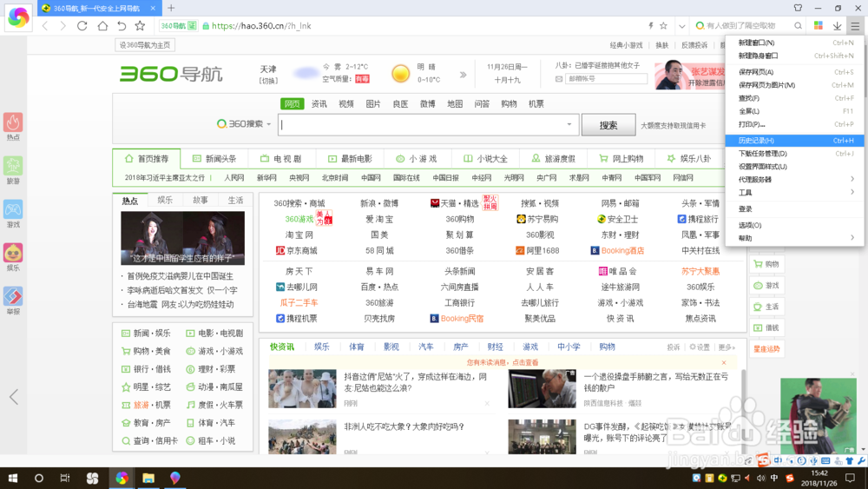Open downloads via arrow icon in toolbar
This screenshot has width=868, height=489.
(x=837, y=26)
